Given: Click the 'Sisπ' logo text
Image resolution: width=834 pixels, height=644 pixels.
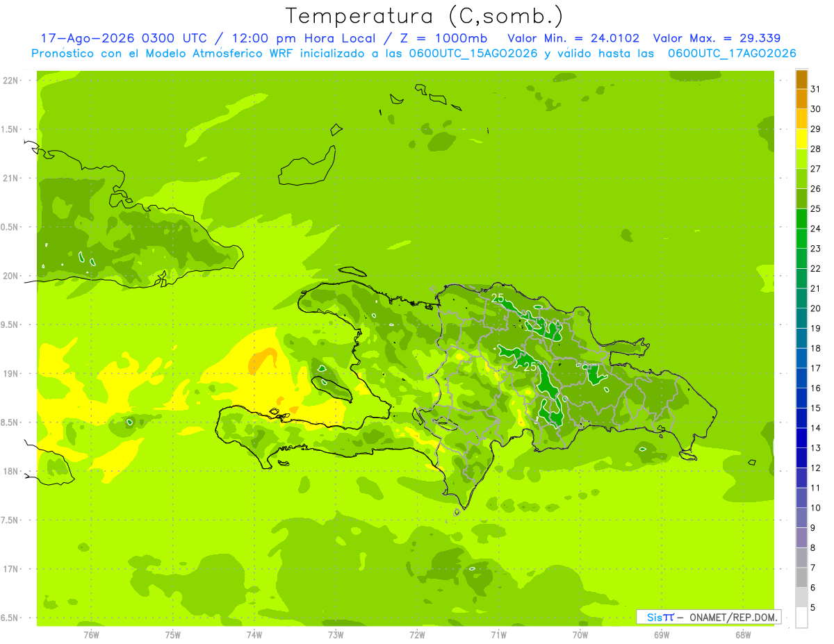Looking at the screenshot, I should tap(660, 617).
